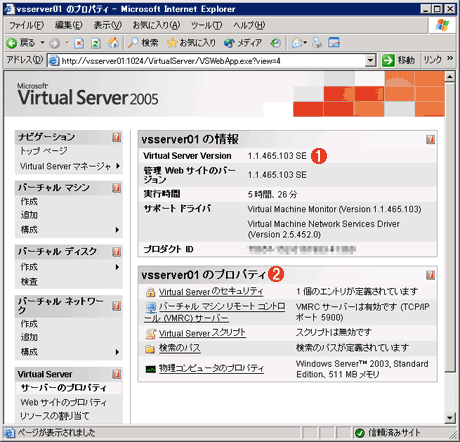Click the script icon beside Virtual Server スクリプト

151,334
